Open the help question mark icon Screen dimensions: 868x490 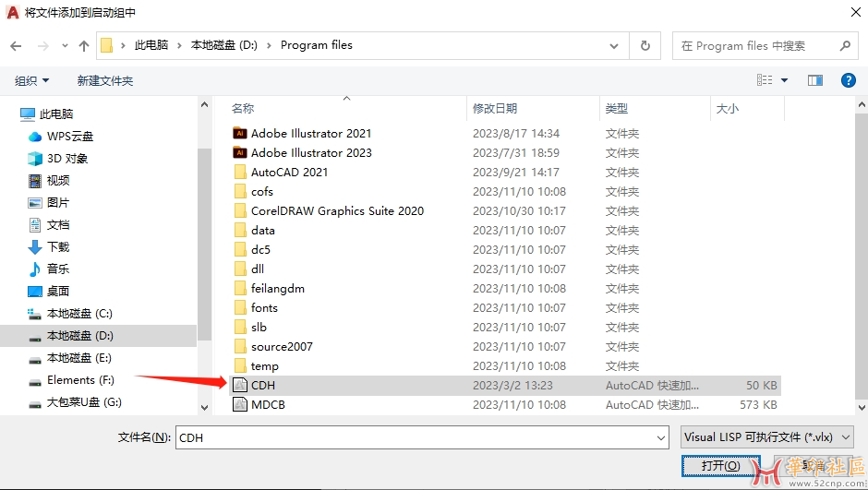848,81
